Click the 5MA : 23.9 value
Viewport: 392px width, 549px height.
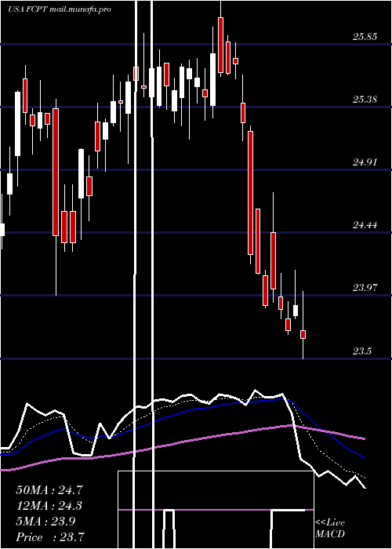[45, 522]
